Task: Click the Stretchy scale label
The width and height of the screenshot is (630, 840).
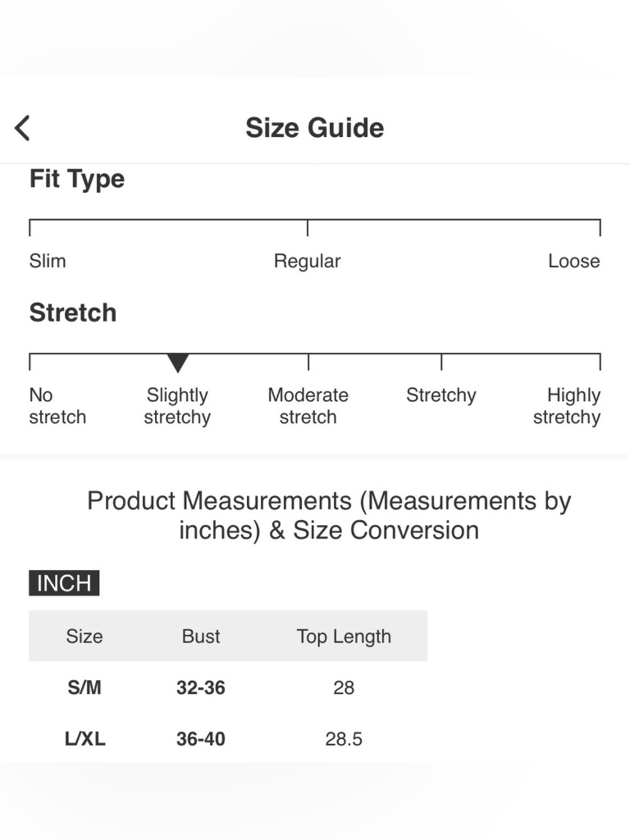Action: (x=441, y=395)
